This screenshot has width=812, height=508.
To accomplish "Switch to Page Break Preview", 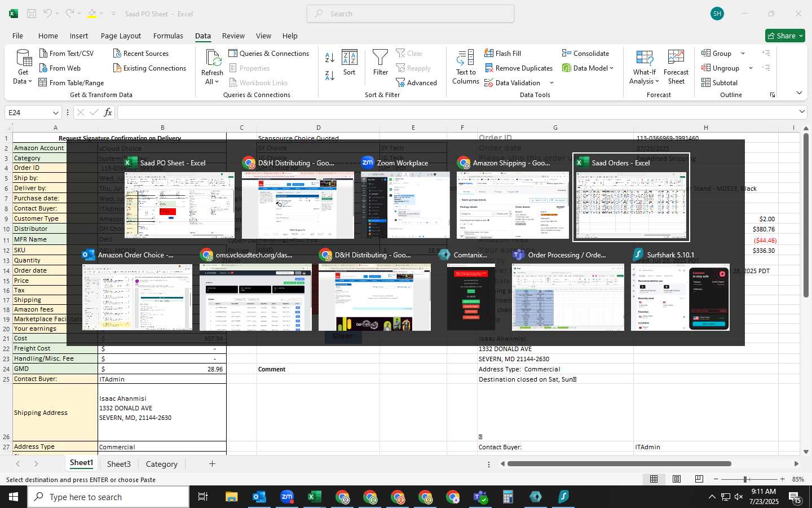I will tap(699, 479).
